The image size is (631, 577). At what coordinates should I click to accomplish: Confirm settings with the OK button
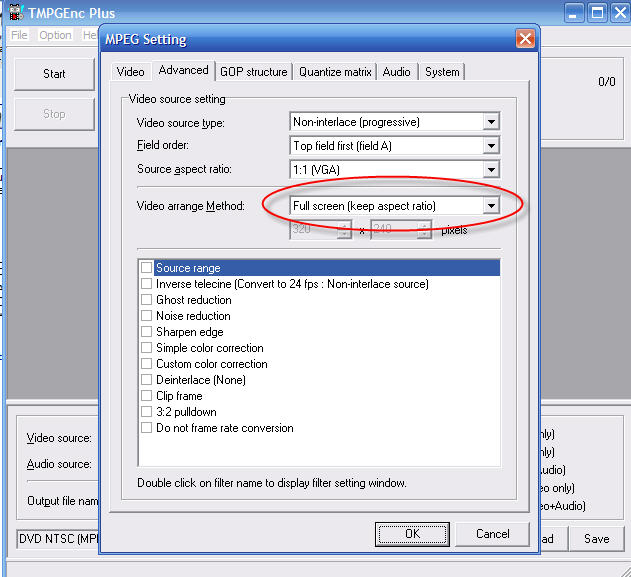412,534
